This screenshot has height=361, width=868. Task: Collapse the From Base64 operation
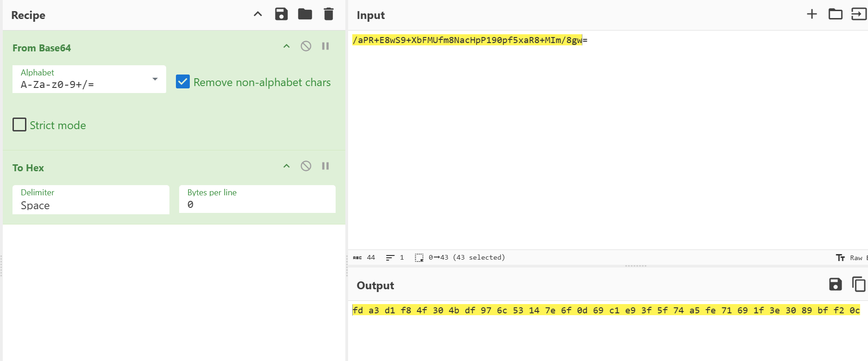pos(287,46)
